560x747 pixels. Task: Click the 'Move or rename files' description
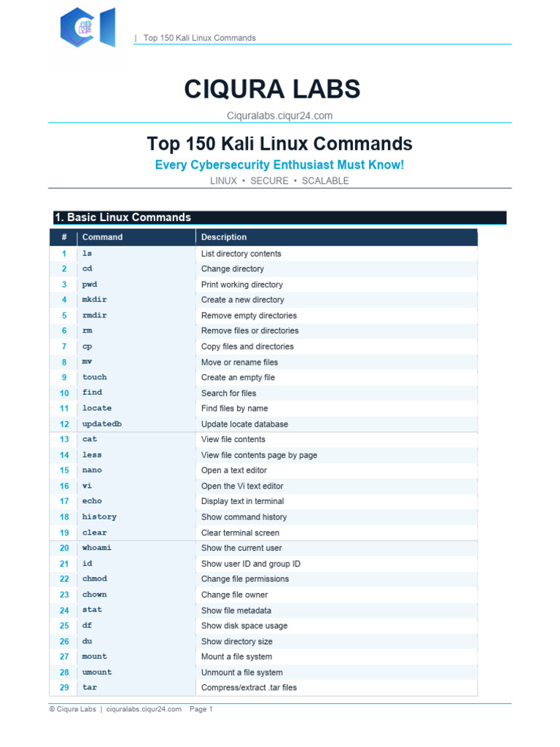tap(239, 363)
